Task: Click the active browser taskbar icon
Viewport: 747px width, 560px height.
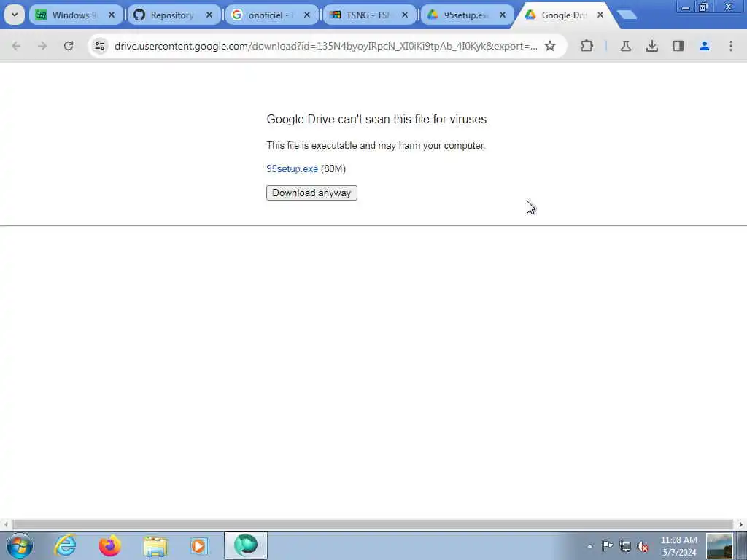Action: pos(246,545)
